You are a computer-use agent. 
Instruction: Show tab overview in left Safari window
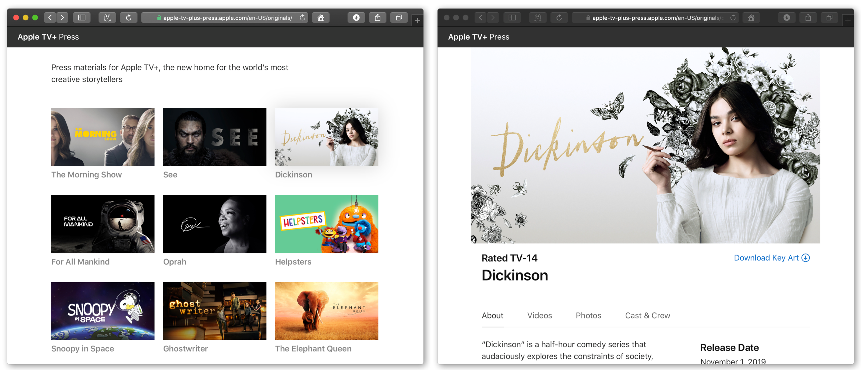coord(399,17)
